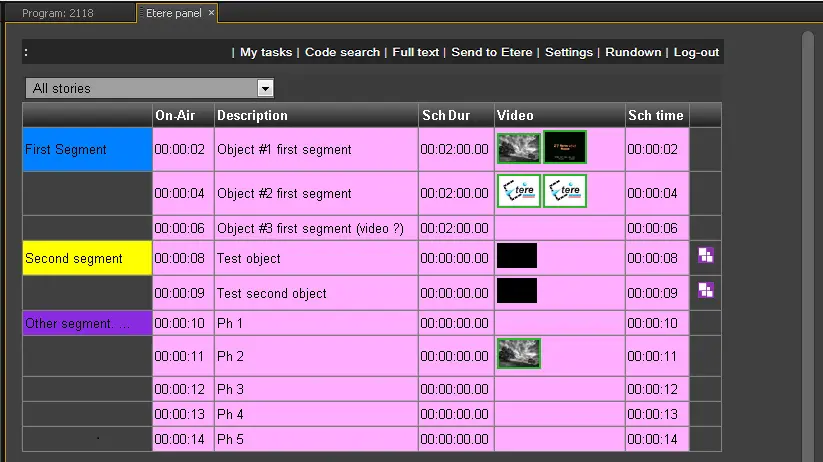823x462 pixels.
Task: Select the yellow Second segment cell
Action: 87,258
